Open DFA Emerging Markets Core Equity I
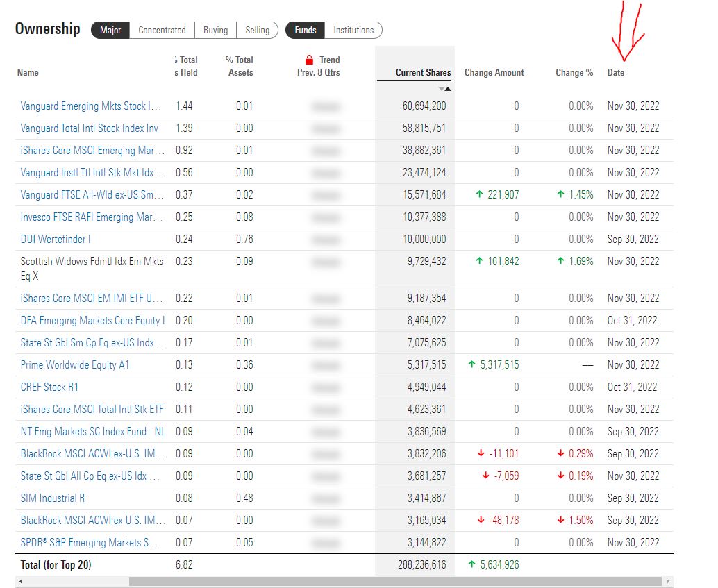The height and width of the screenshot is (588, 718). click(x=92, y=321)
